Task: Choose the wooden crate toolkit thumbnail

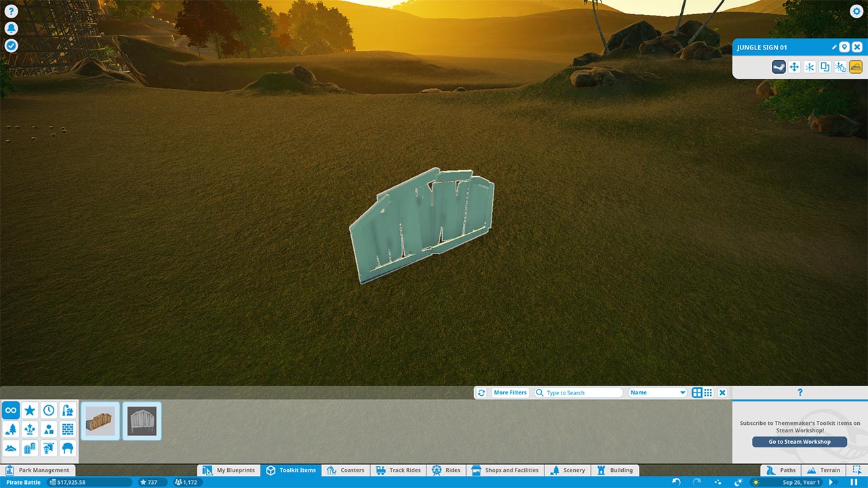Action: click(x=100, y=421)
